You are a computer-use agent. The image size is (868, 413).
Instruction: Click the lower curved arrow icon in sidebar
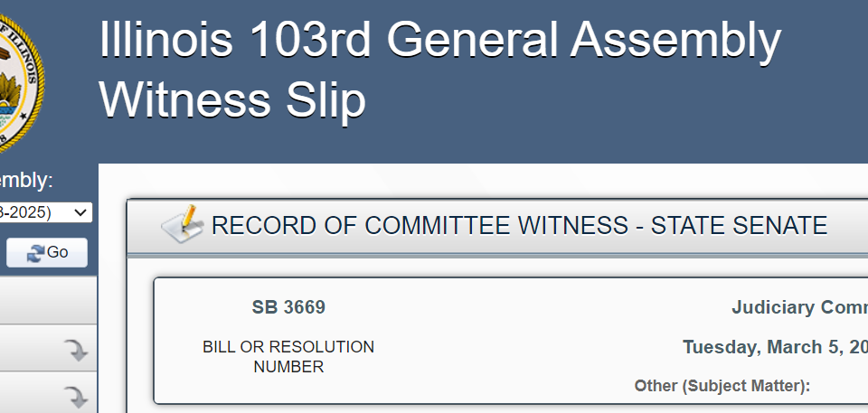(75, 397)
